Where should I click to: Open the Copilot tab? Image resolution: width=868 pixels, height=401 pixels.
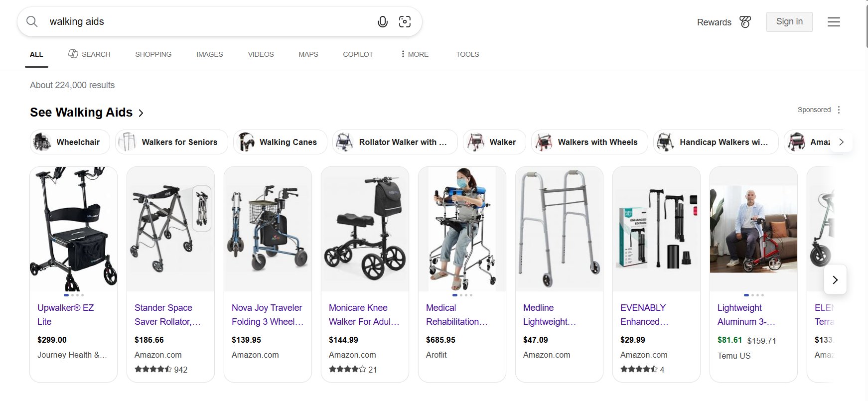pos(358,54)
